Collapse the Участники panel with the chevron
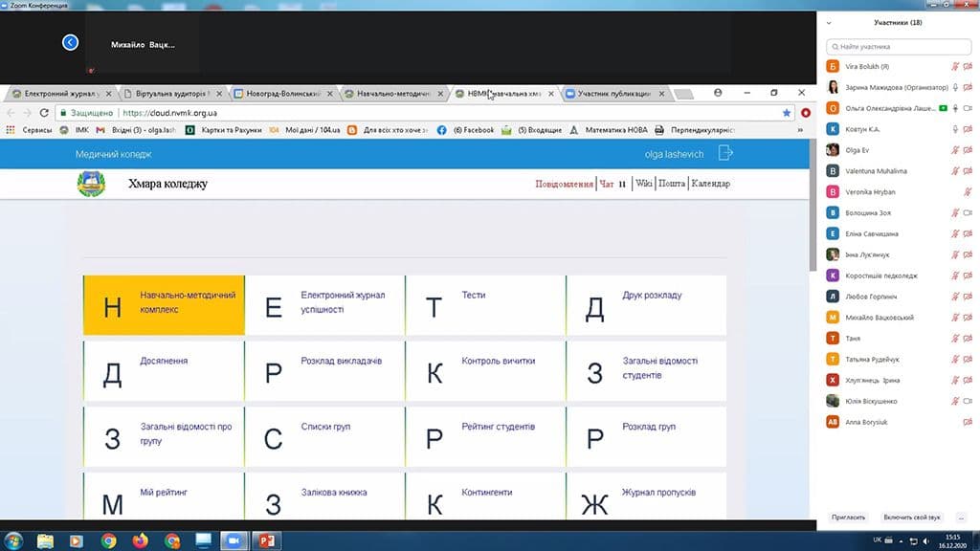 (x=829, y=23)
